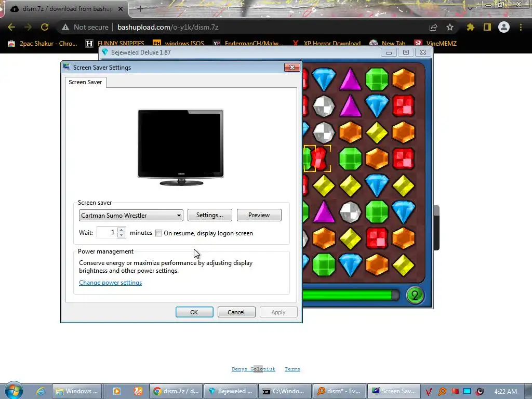532x399 pixels.
Task: Click the Preview button
Action: point(259,215)
